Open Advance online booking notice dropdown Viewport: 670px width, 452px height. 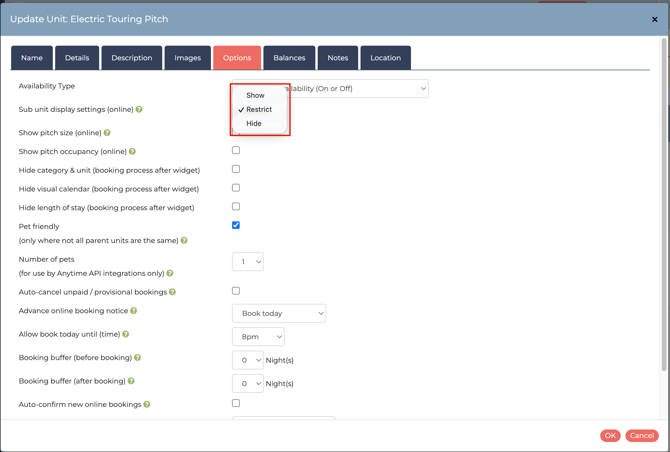[279, 313]
